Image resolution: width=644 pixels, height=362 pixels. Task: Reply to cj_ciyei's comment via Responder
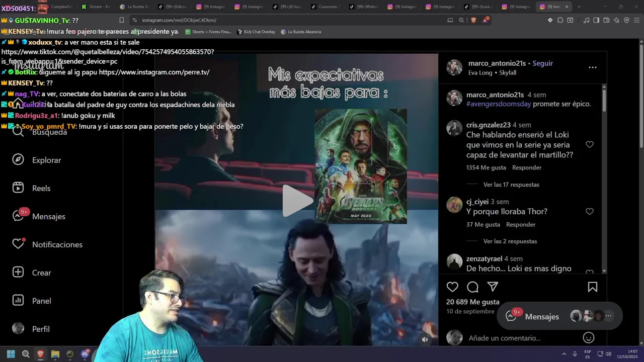(521, 224)
